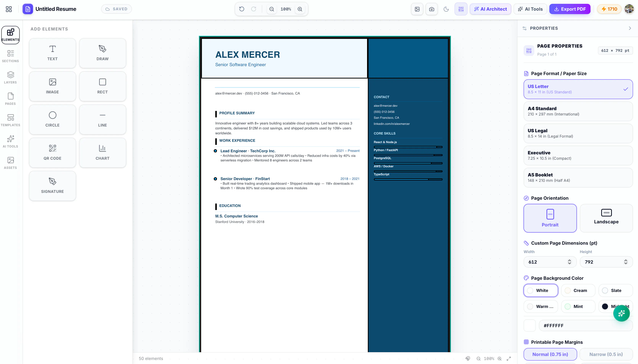Add a Rect element

click(103, 86)
